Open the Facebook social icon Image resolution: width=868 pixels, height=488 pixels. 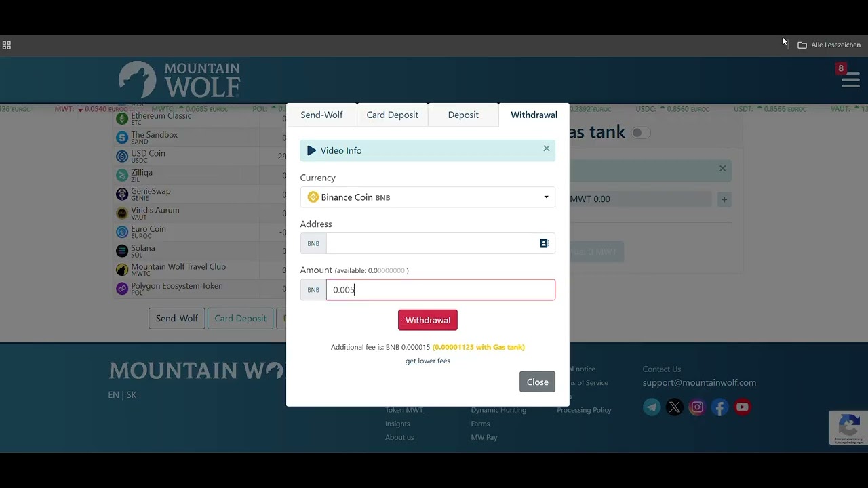click(719, 407)
